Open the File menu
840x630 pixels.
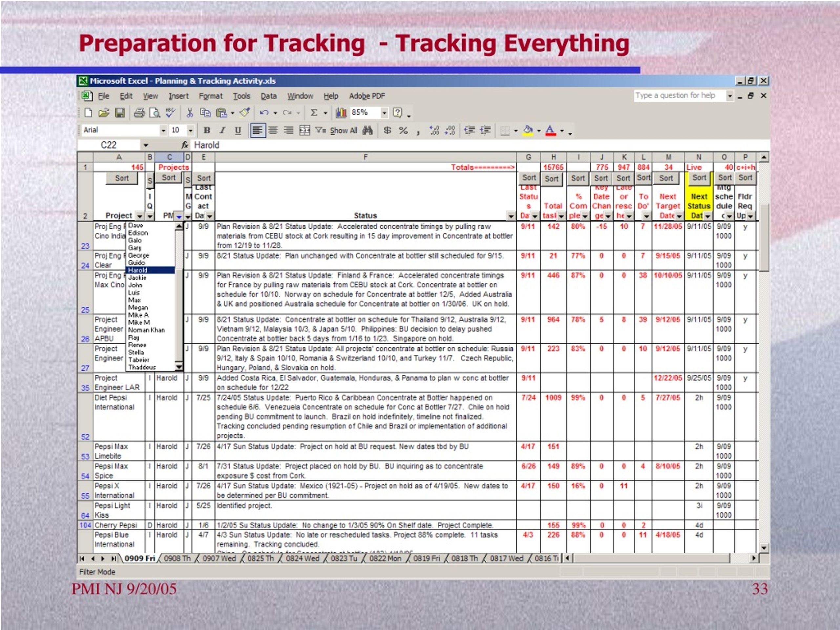coord(103,96)
